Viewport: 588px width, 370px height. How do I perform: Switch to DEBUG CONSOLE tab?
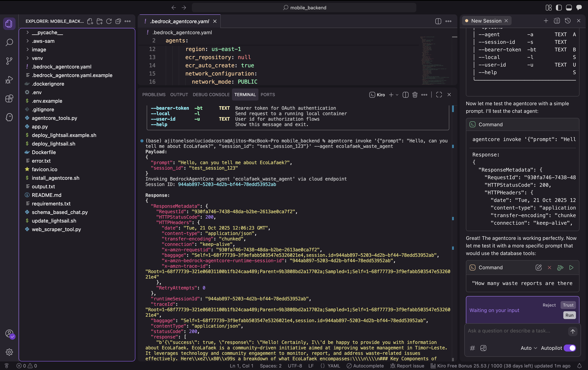pos(211,95)
